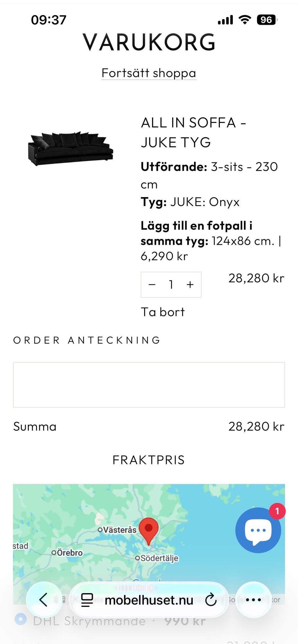Decrease sofa quantity with minus

(x=152, y=285)
